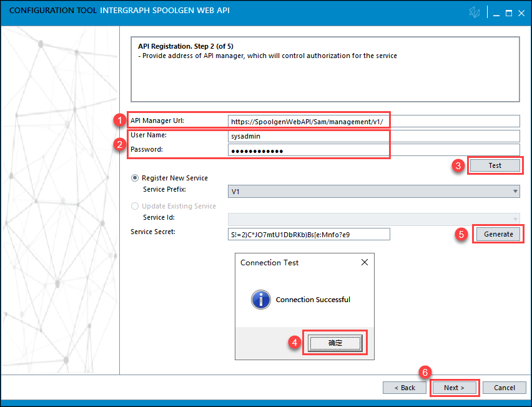Select the Update Existing Service option

(x=134, y=206)
